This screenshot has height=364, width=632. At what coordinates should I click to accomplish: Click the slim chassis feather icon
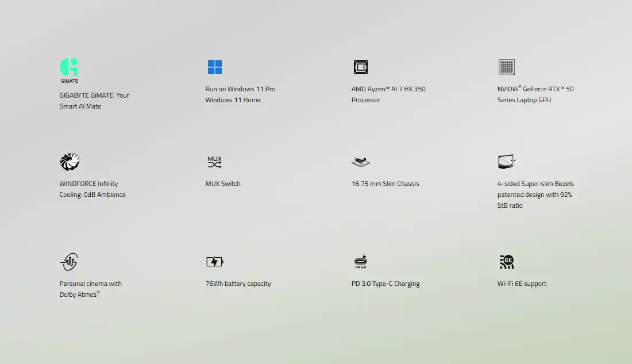(361, 162)
